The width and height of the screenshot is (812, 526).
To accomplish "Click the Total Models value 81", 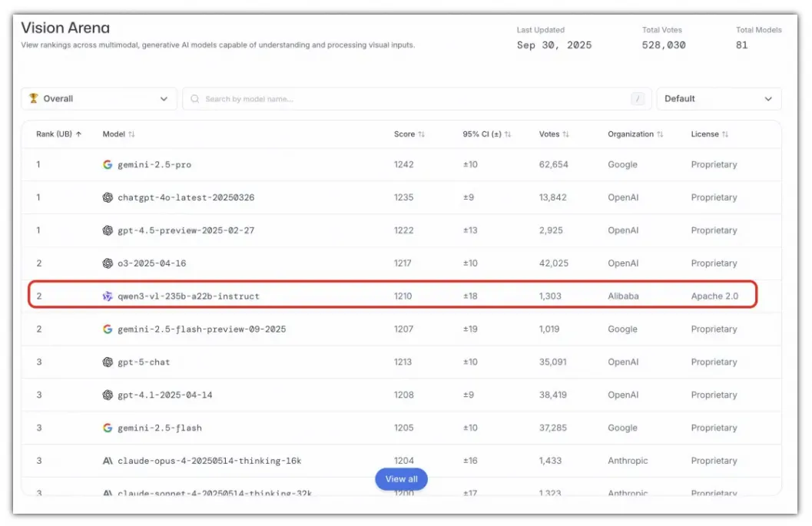I will [741, 45].
